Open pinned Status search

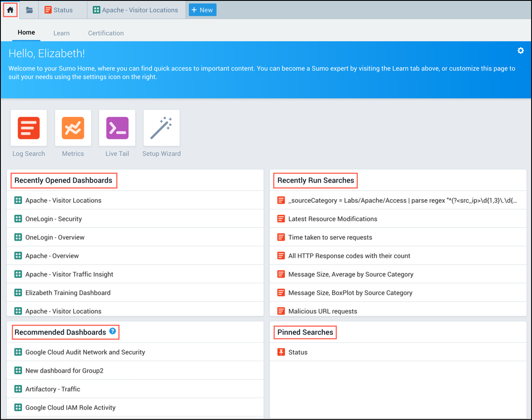point(297,352)
